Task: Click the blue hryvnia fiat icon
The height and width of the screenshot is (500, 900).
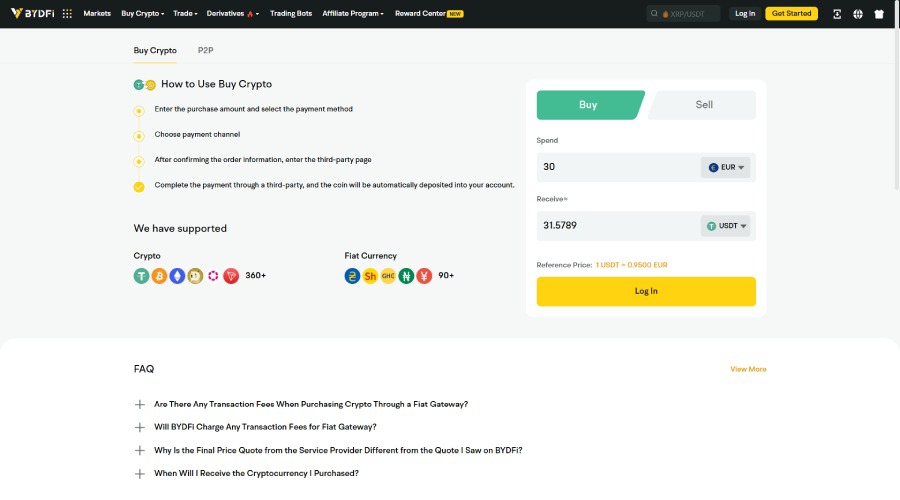Action: (x=352, y=276)
